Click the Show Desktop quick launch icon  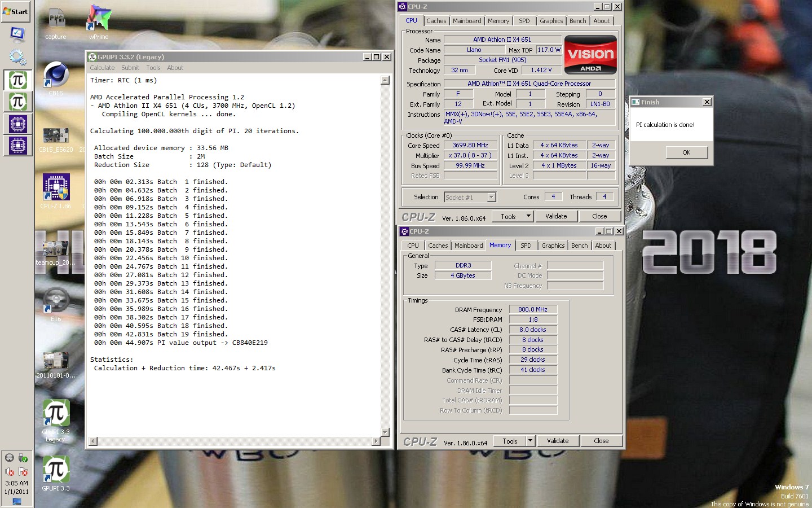click(x=17, y=34)
